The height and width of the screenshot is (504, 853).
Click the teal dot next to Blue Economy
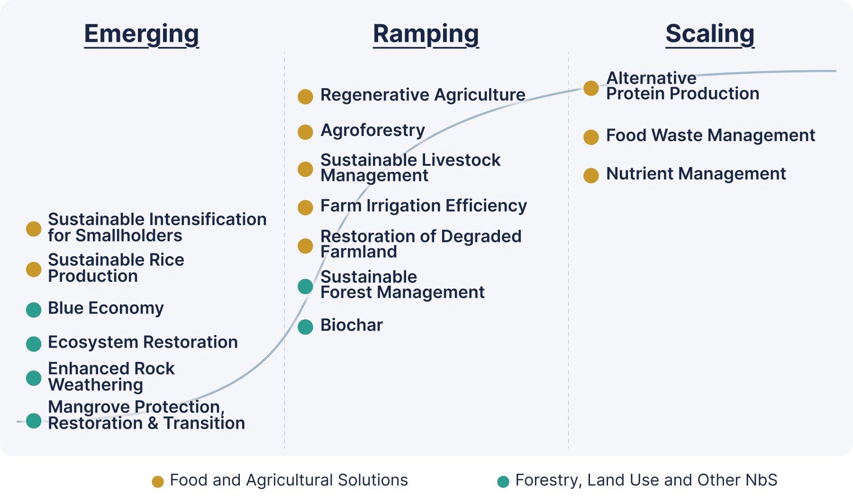point(34,310)
